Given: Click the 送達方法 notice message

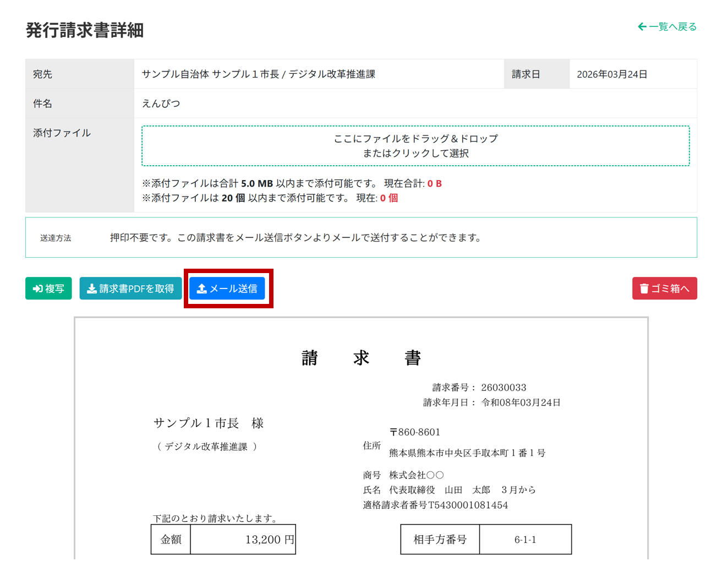Looking at the screenshot, I should tap(295, 238).
